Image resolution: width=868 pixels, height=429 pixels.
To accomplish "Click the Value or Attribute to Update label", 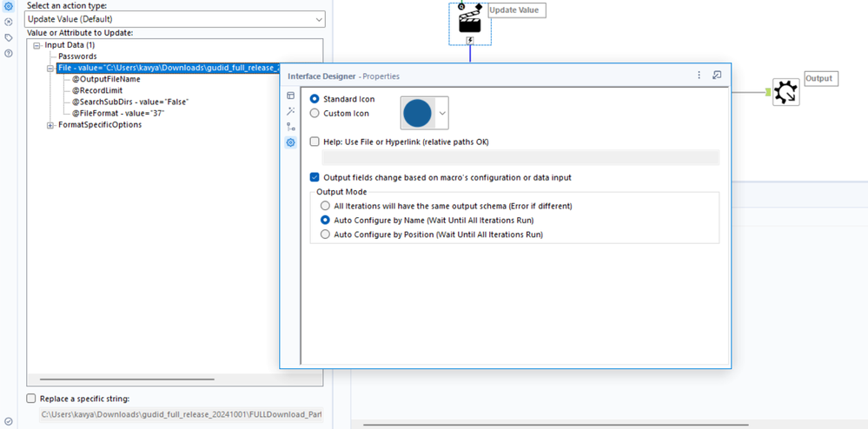I will tap(80, 33).
